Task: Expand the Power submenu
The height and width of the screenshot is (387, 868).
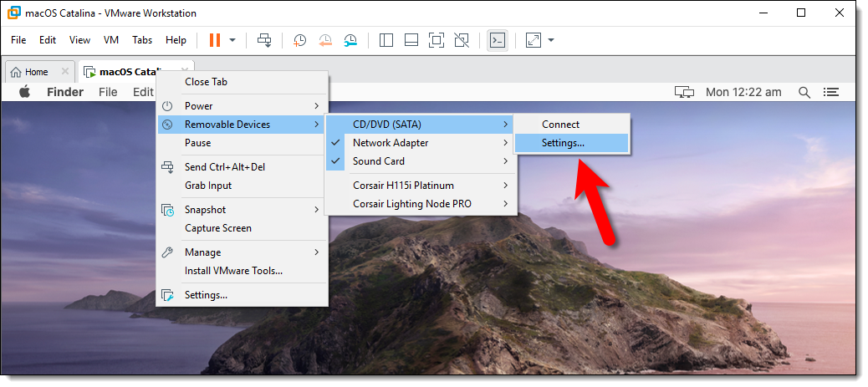Action: click(242, 106)
